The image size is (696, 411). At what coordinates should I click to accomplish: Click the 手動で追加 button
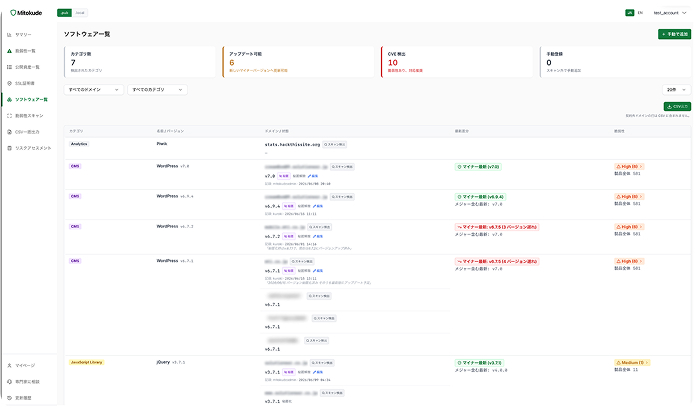click(x=674, y=34)
